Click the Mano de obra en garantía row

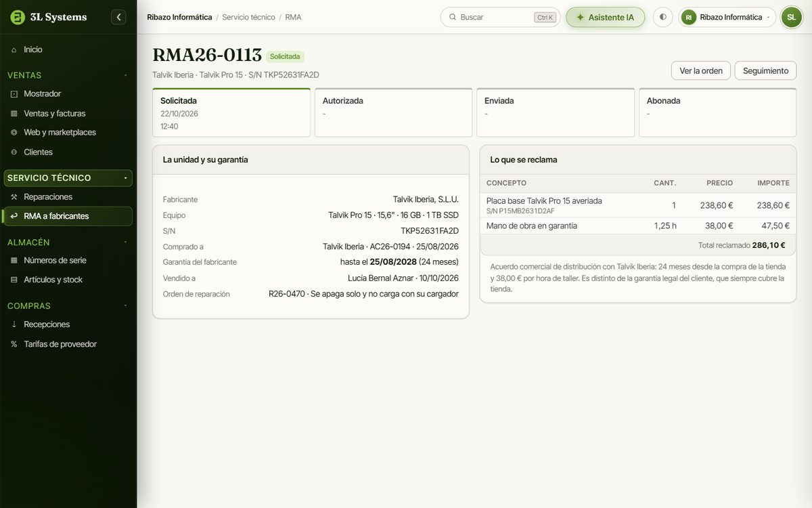coord(638,226)
